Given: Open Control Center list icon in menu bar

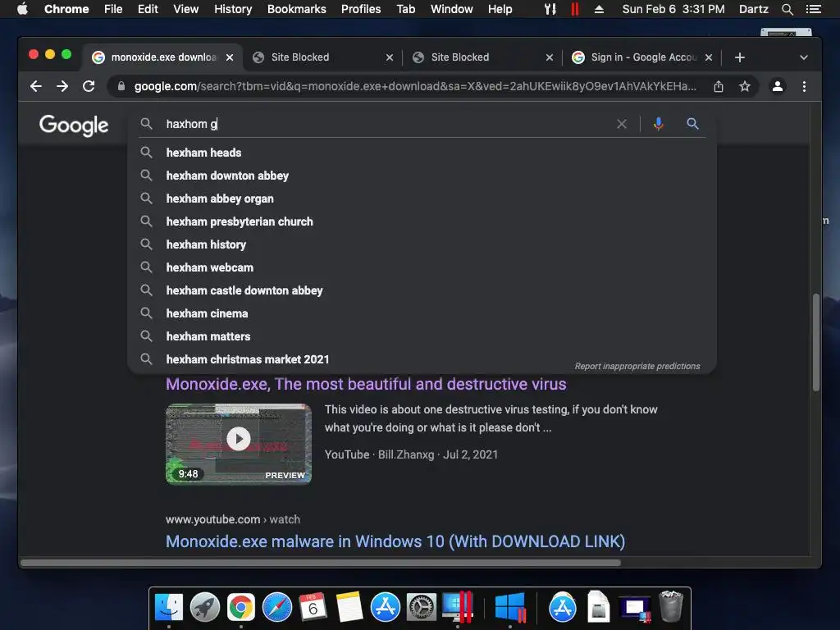Looking at the screenshot, I should [x=813, y=9].
